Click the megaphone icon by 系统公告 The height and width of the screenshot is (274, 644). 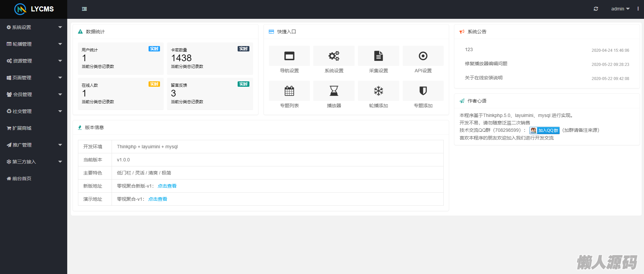(462, 32)
